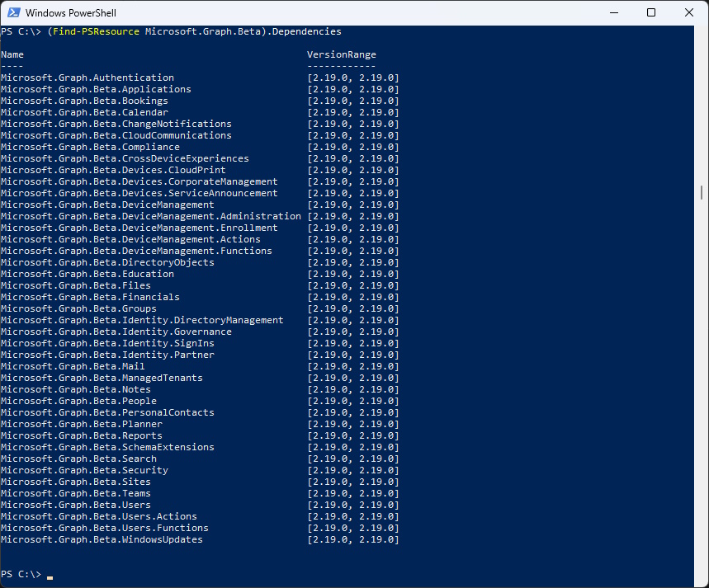Maximize the Windows PowerShell window
The image size is (709, 588).
tap(651, 12)
